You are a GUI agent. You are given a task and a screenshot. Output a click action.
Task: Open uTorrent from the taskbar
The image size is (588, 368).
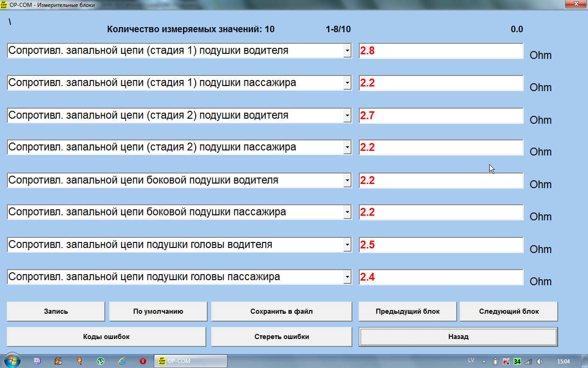101,361
